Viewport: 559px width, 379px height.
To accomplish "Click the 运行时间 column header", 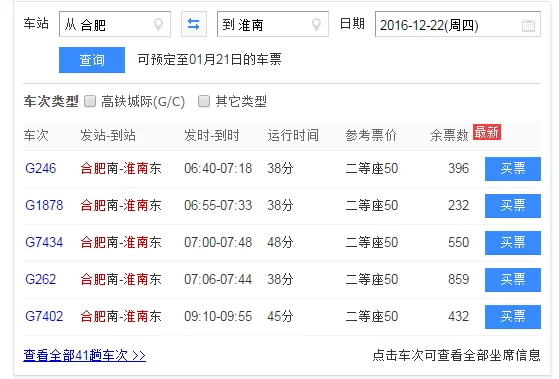I will [293, 135].
